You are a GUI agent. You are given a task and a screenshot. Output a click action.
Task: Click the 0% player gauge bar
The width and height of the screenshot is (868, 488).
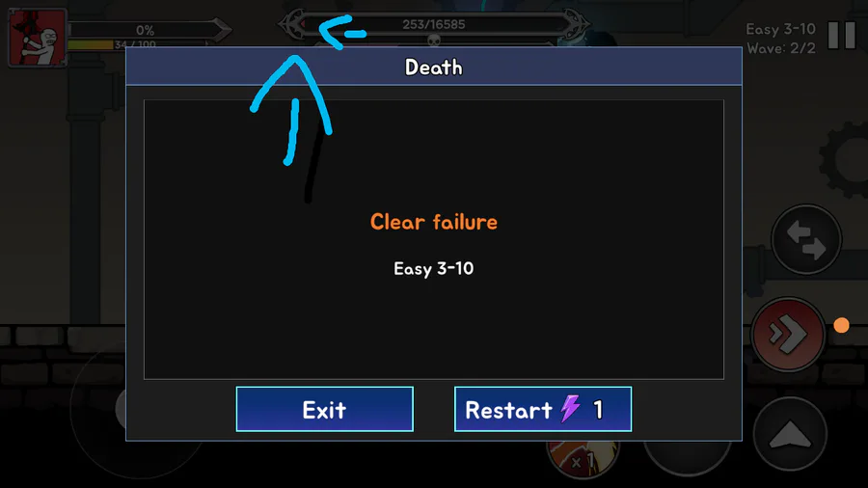145,30
